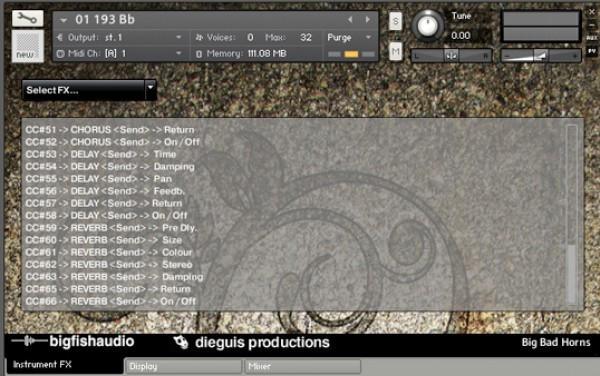Switch to the Display tab
Image resolution: width=600 pixels, height=376 pixels.
183,366
